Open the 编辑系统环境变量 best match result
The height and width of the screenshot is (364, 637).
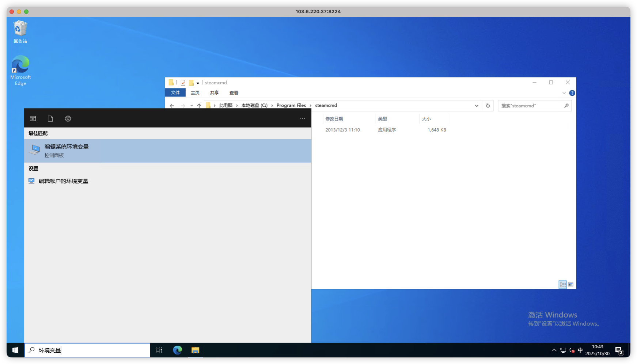[x=66, y=151]
